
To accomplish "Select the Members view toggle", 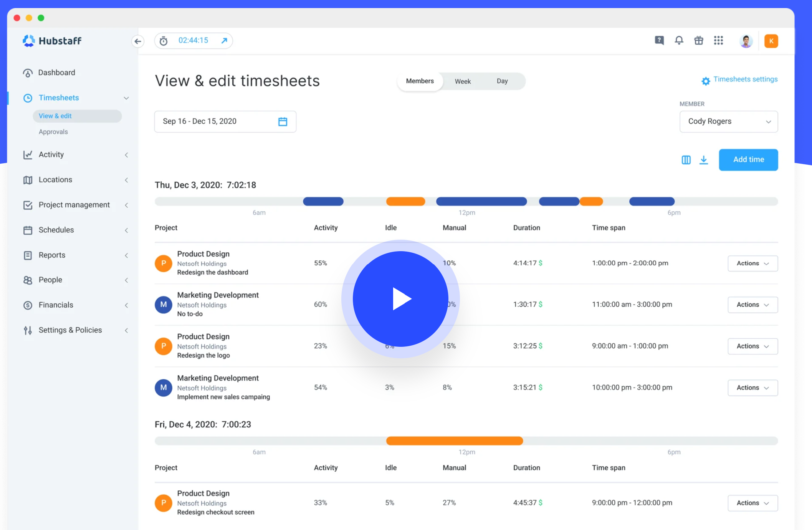I will pos(420,81).
